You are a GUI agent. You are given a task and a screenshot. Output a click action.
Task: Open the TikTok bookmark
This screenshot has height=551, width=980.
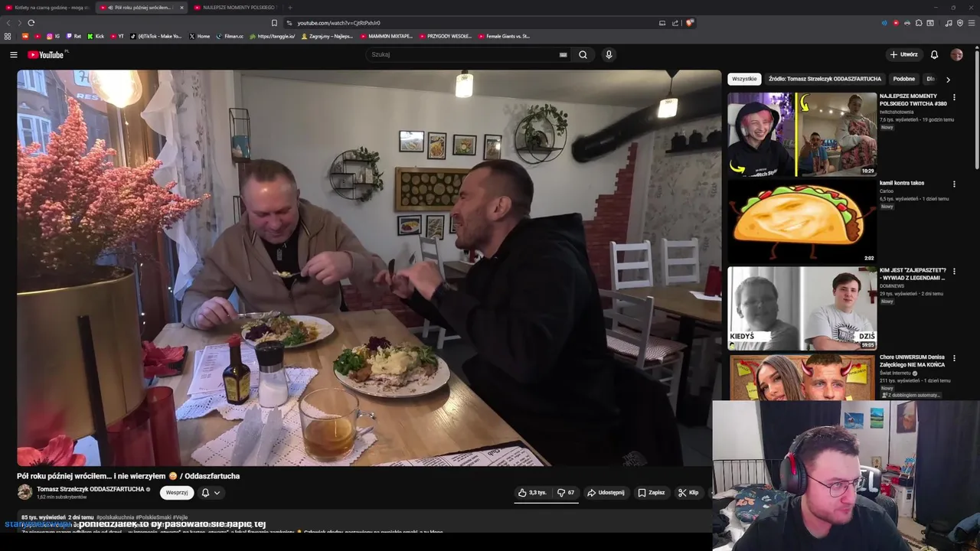(x=156, y=36)
